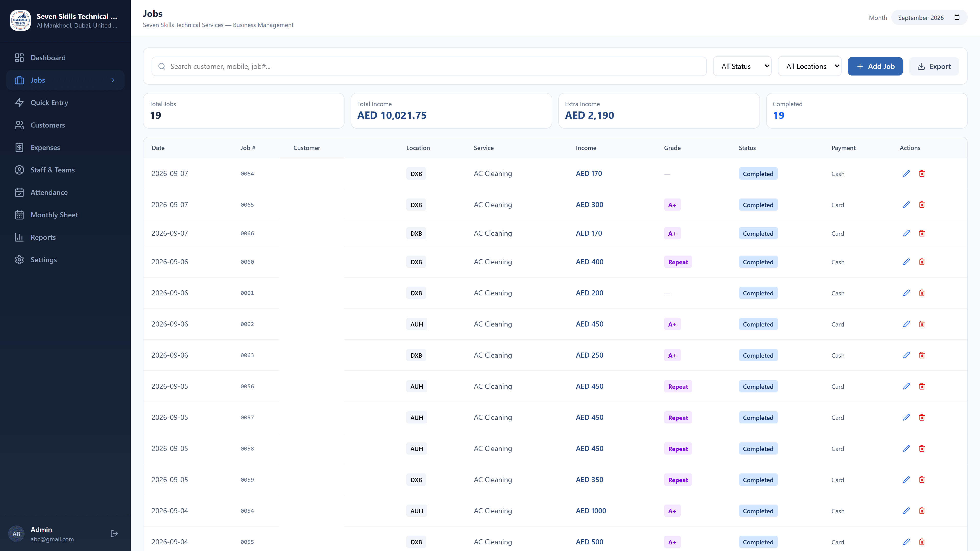Delete job 0059
This screenshot has height=551, width=980.
pos(922,480)
